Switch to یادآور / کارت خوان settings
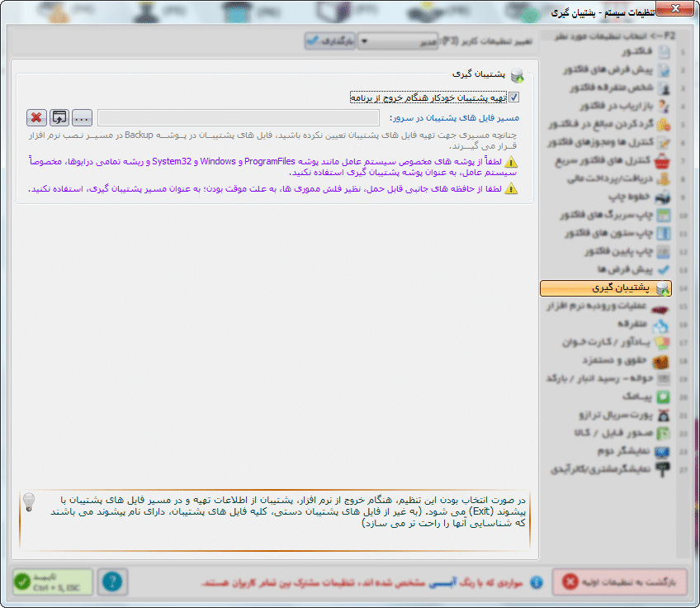 (x=615, y=343)
